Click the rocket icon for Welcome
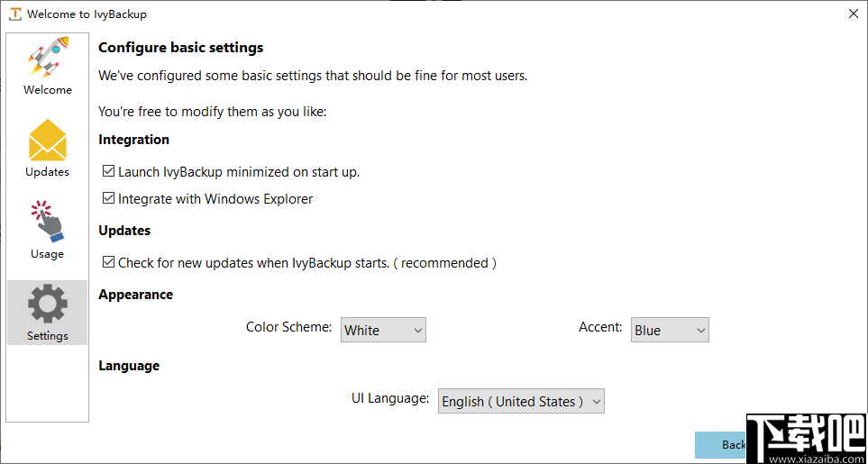Screen dimensions: 868x464 point(48,57)
